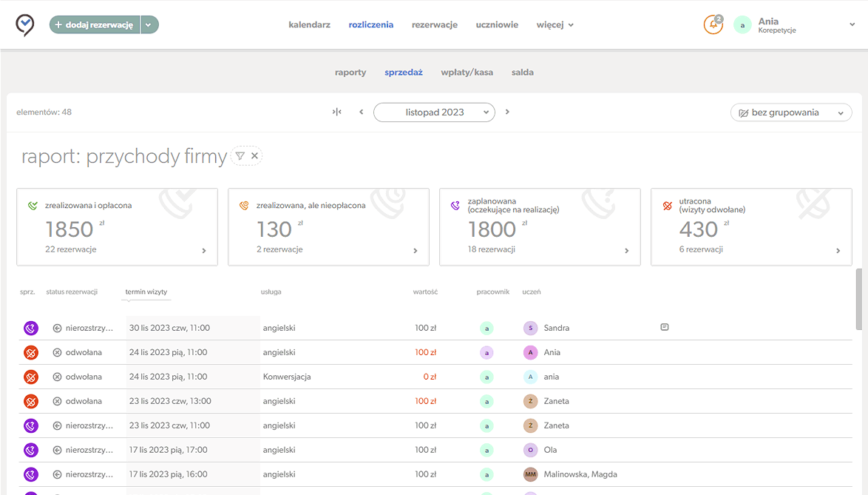The height and width of the screenshot is (495, 868).
Task: Sort by termin wizyty column header
Action: [146, 292]
